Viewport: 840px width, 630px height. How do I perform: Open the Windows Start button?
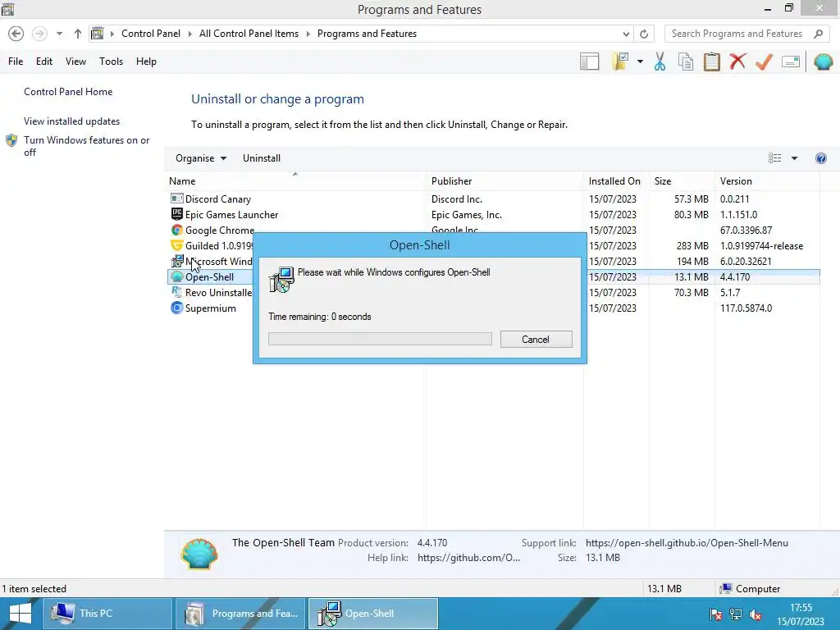click(21, 614)
